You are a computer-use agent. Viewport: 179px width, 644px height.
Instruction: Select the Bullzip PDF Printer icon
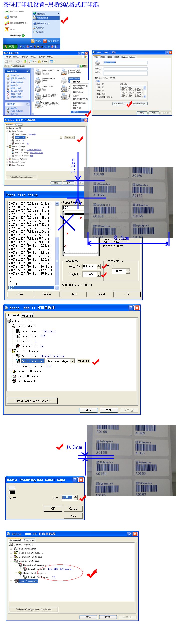click(x=38, y=72)
